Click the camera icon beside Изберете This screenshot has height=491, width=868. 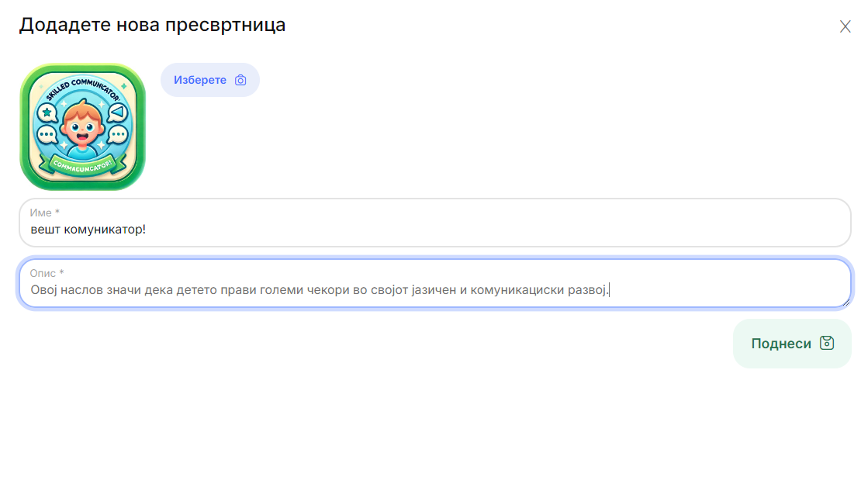pos(240,80)
